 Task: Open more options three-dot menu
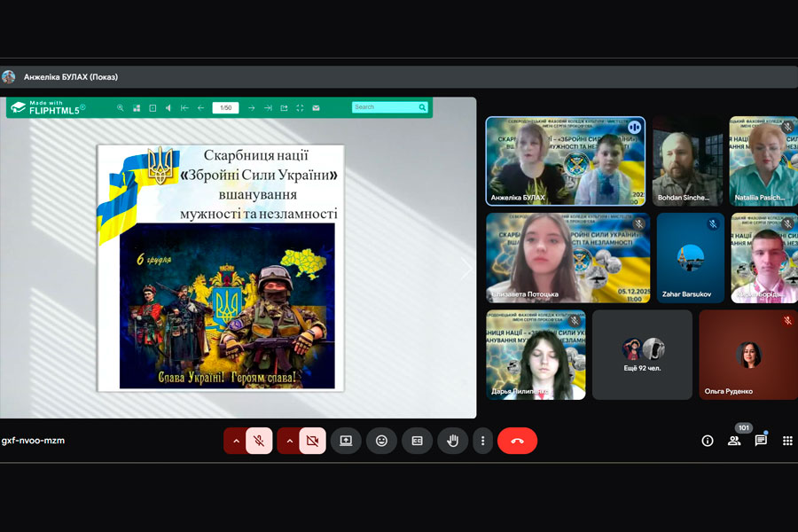coord(482,441)
